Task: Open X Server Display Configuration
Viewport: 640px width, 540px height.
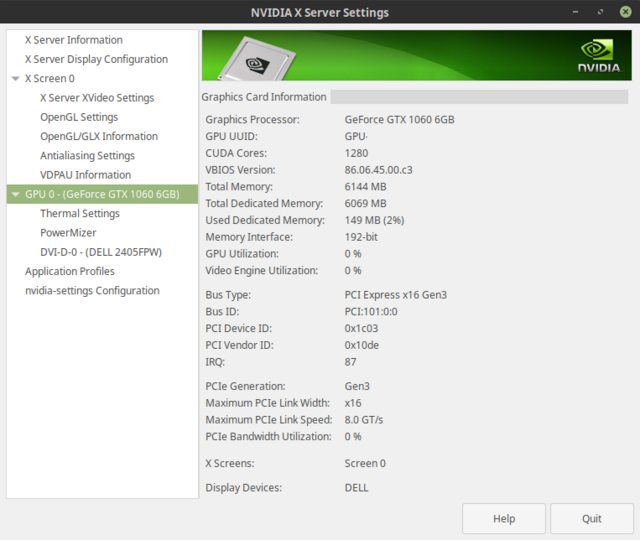Action: [x=96, y=59]
